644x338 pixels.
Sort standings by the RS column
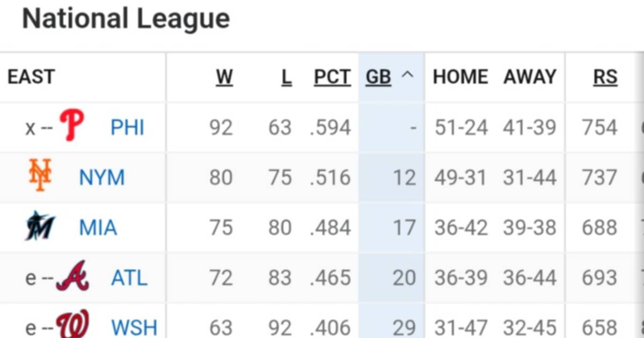tap(605, 77)
